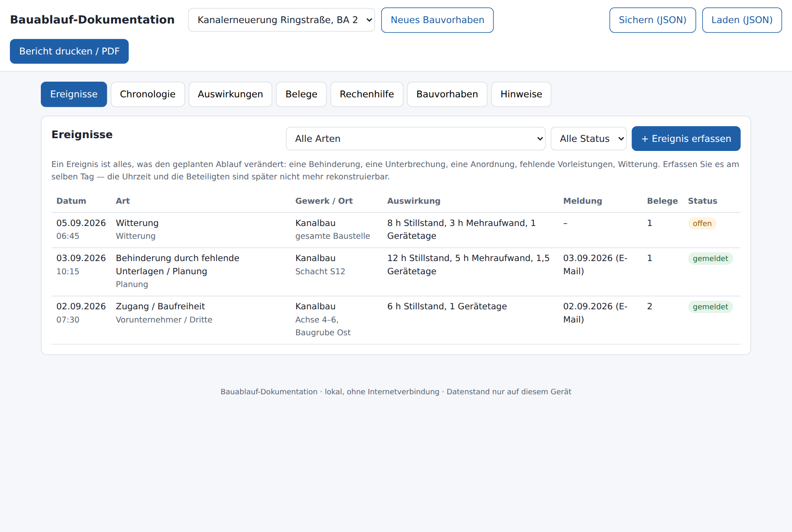This screenshot has height=532, width=792.
Task: Click 'Achse 4–6, Baugrube Ost' location
Action: (323, 326)
